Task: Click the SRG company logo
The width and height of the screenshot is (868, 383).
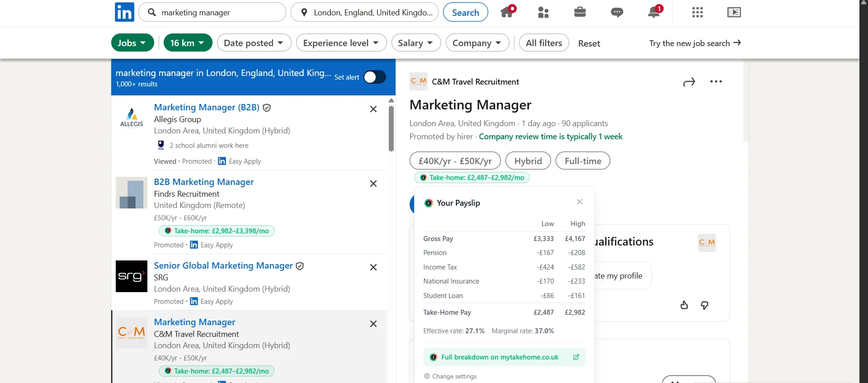Action: (x=132, y=276)
